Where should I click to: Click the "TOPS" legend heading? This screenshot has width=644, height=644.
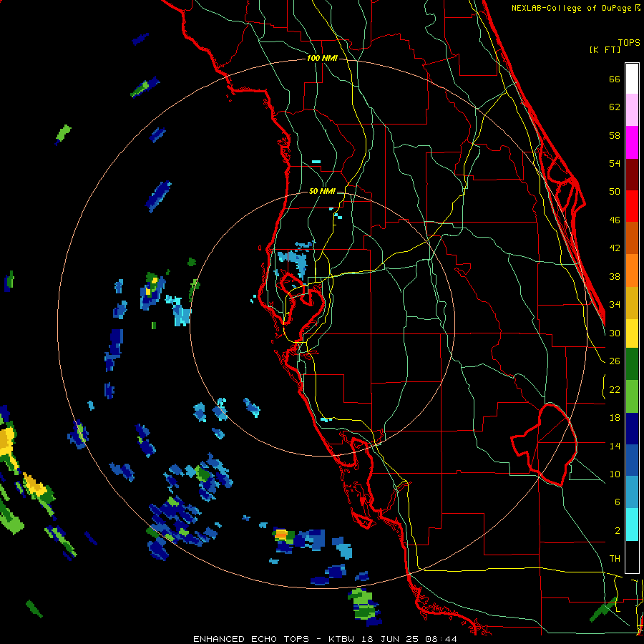629,42
